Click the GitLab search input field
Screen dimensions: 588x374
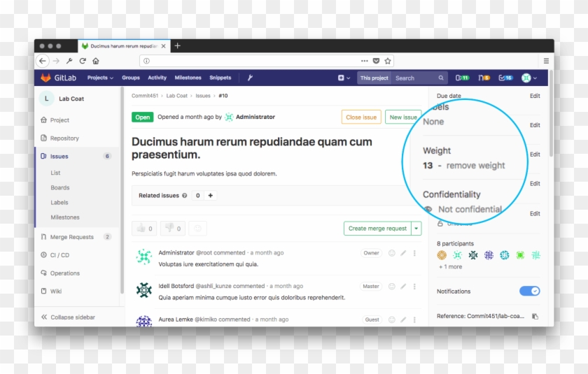coord(414,78)
